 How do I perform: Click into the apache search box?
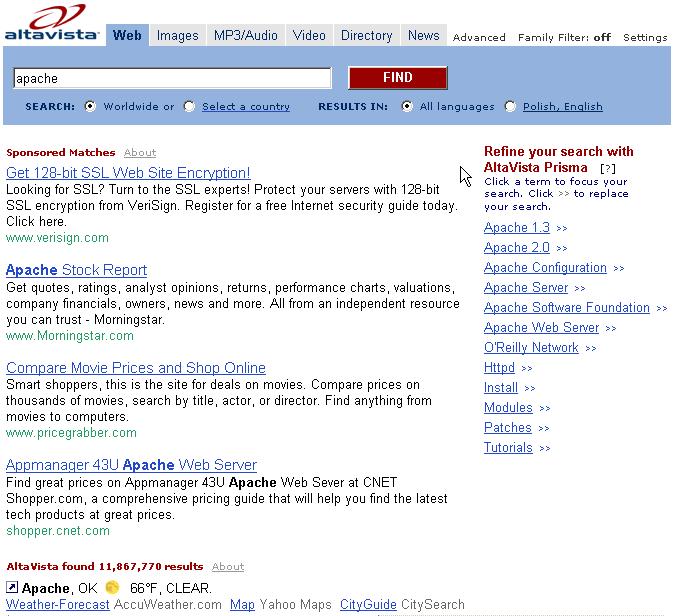173,78
